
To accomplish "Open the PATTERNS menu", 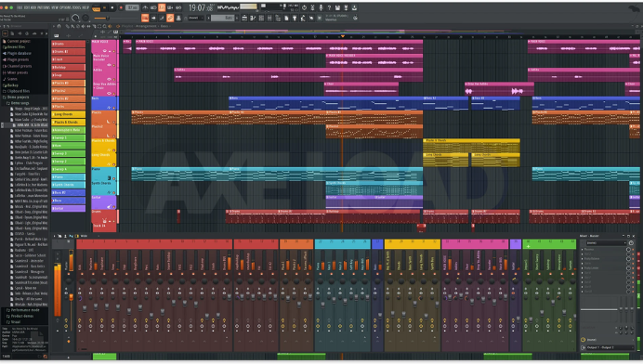I will pos(45,7).
